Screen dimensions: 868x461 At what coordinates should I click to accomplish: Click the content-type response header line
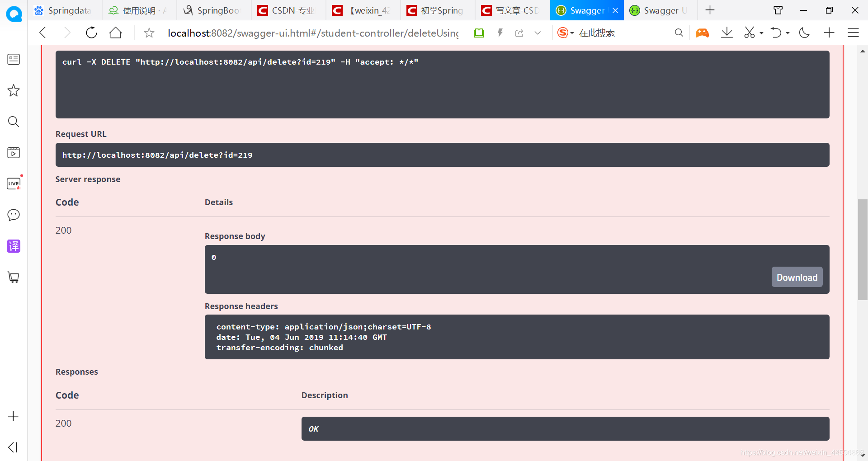coord(323,327)
